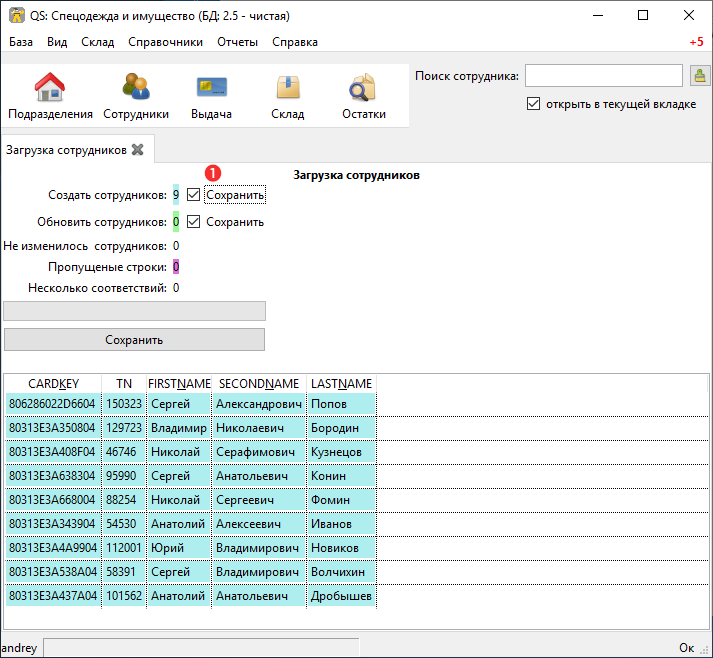Open the Склад box icon
The width and height of the screenshot is (713, 658).
(x=288, y=87)
